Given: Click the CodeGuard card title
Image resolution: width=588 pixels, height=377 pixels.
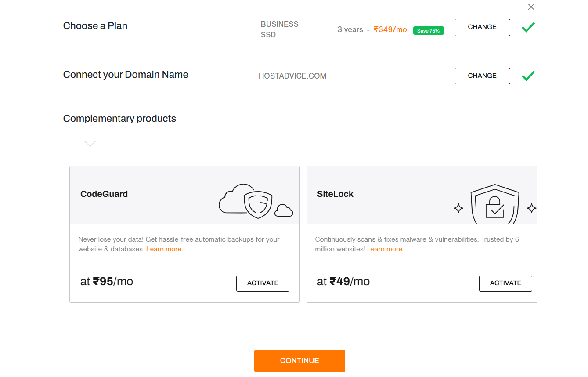Looking at the screenshot, I should pyautogui.click(x=104, y=194).
